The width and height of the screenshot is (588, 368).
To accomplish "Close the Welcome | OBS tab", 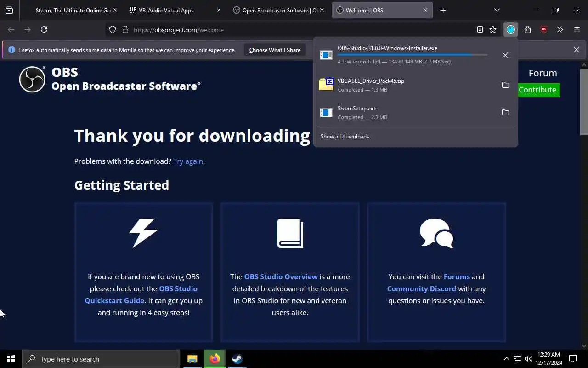I will [425, 10].
